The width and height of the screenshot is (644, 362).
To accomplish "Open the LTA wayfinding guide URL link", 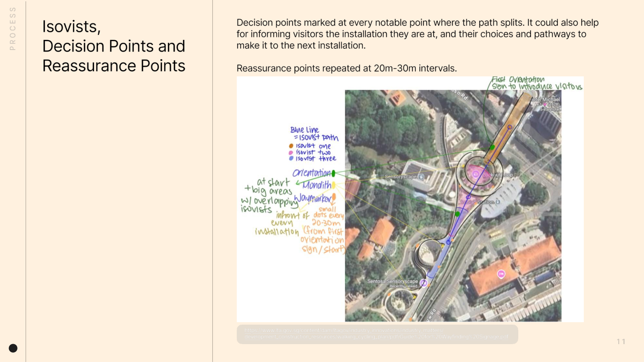I will pos(376,334).
